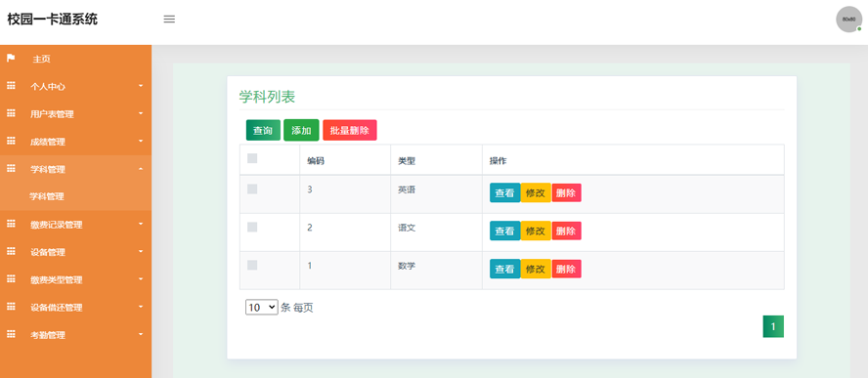868x378 pixels.
Task: Click the grid icon beside 缴费类型管理
Action: 11,279
